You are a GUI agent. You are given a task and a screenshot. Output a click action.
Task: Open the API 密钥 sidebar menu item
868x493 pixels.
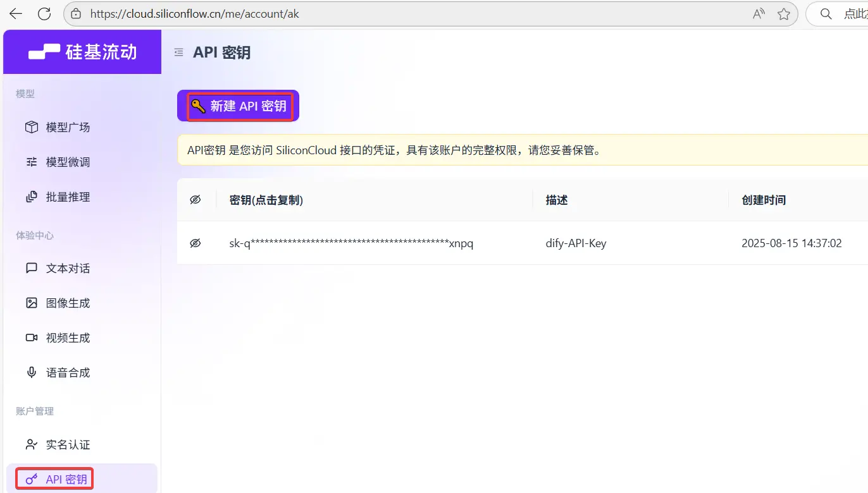tap(66, 479)
